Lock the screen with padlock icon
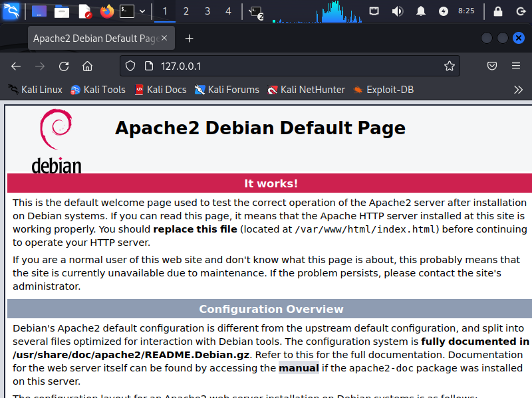Image resolution: width=532 pixels, height=398 pixels. pos(497,11)
